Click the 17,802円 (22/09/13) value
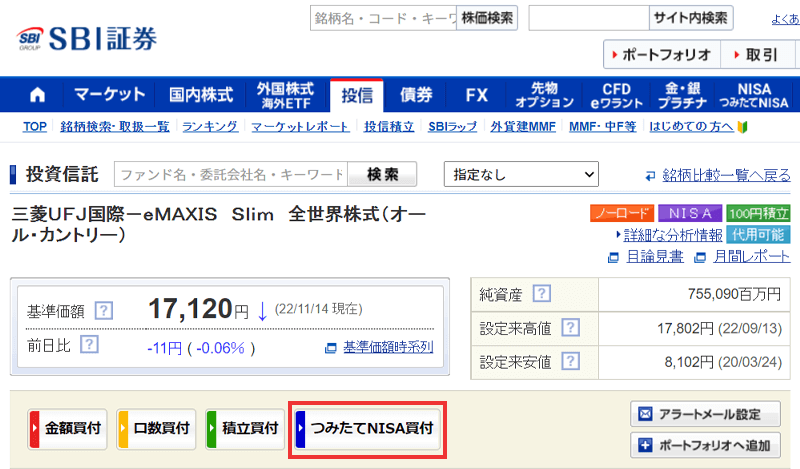 (x=719, y=328)
